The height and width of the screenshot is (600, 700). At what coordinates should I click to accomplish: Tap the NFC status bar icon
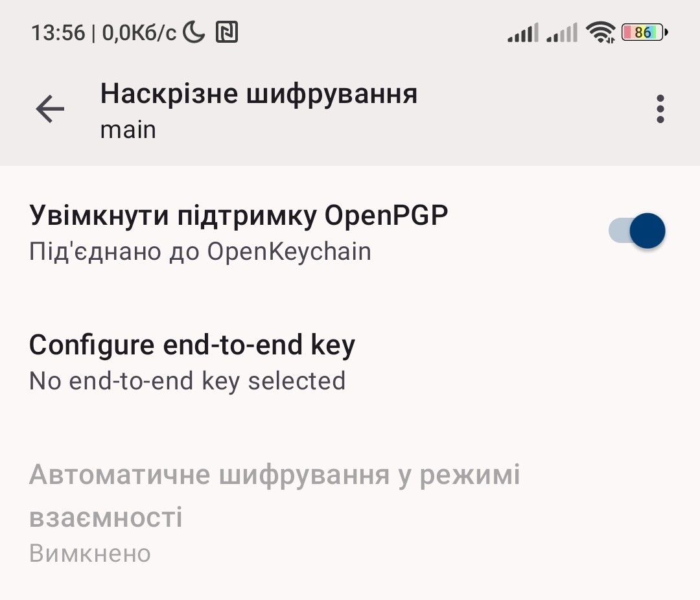pos(227,32)
